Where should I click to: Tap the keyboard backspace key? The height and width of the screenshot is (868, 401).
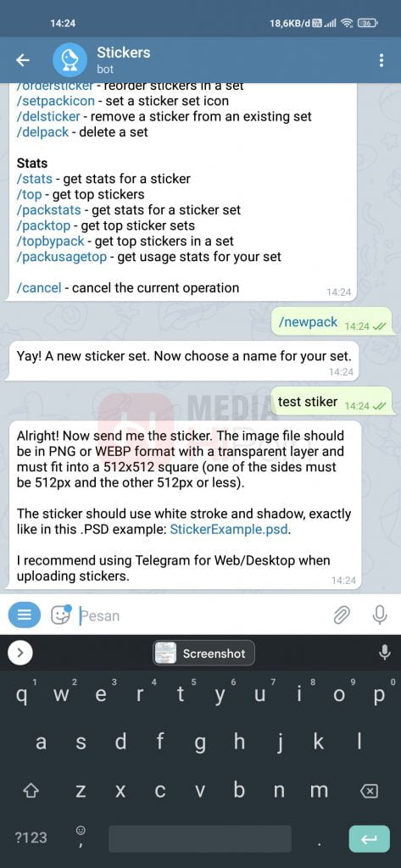pos(370,791)
